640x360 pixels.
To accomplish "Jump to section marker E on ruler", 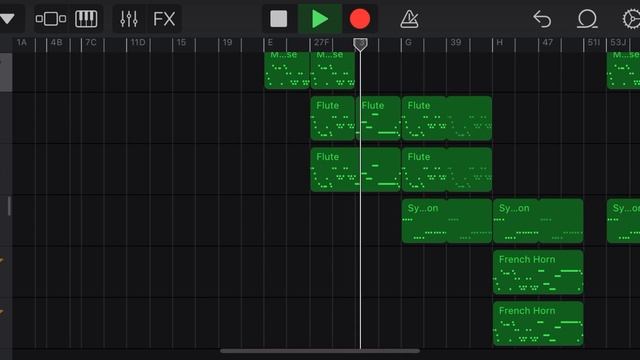I will (270, 42).
